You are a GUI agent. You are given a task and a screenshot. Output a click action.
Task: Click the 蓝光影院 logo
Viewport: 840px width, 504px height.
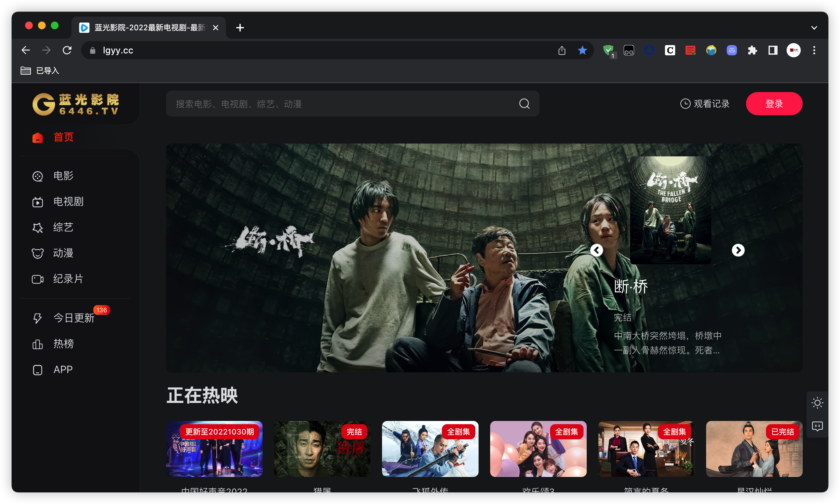coord(76,104)
